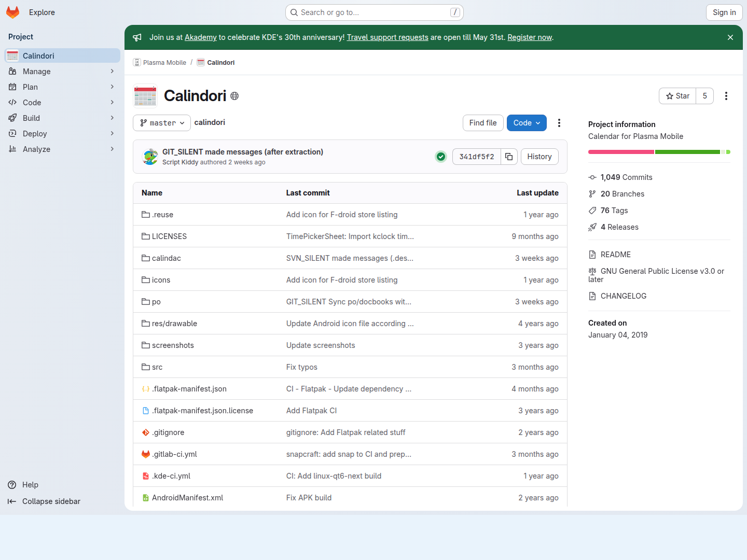Open commit History
The image size is (747, 560).
(539, 157)
